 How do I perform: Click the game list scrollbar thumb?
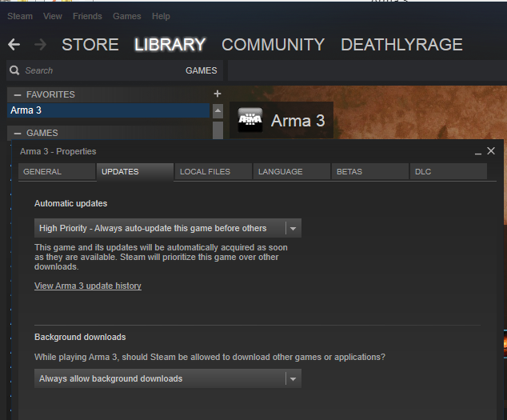[218, 130]
